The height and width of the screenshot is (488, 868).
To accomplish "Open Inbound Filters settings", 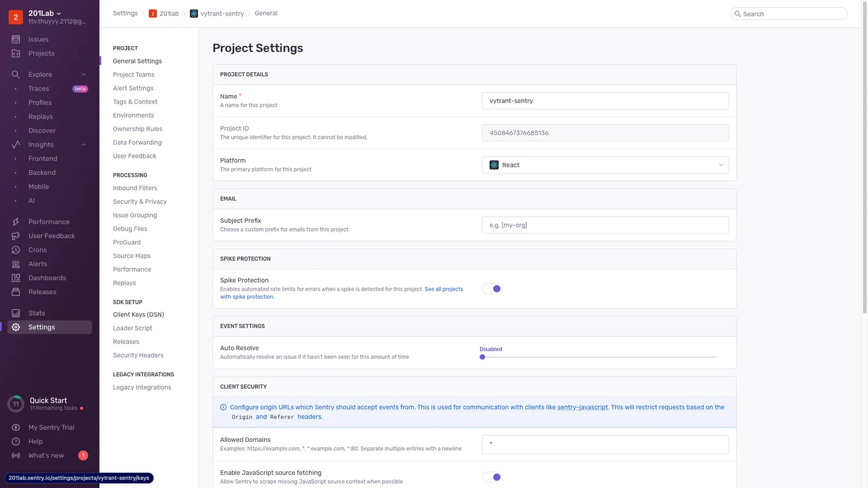I will (135, 188).
